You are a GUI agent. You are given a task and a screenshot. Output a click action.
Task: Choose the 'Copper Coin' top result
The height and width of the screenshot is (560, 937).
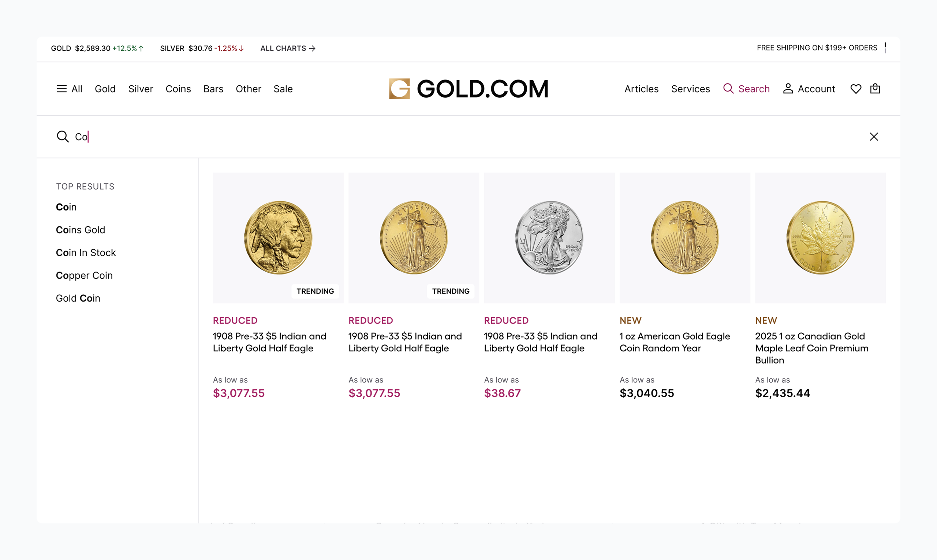click(84, 276)
